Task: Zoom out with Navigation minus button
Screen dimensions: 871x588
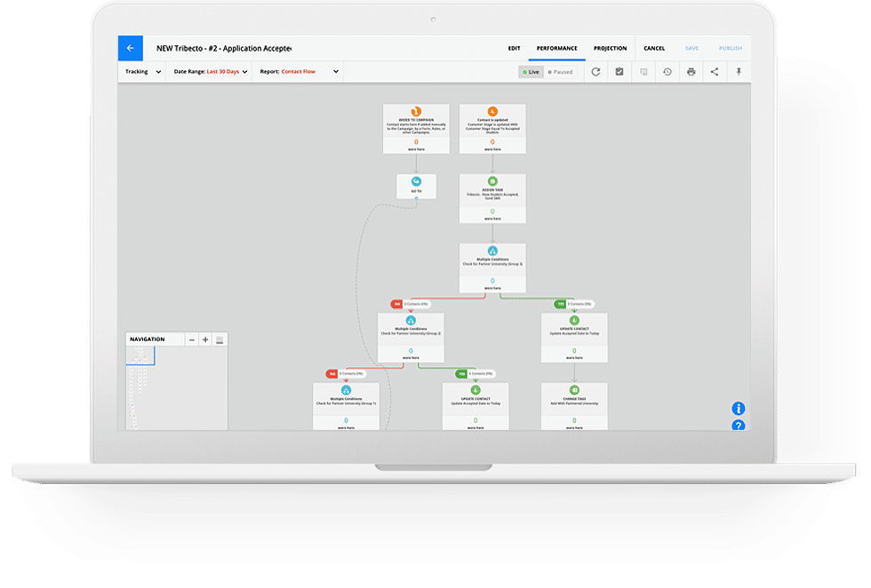Action: click(x=192, y=339)
